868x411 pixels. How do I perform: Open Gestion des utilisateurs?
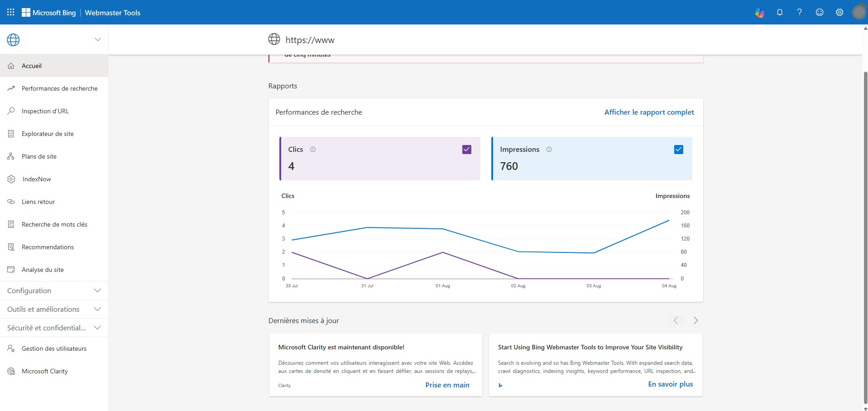54,348
